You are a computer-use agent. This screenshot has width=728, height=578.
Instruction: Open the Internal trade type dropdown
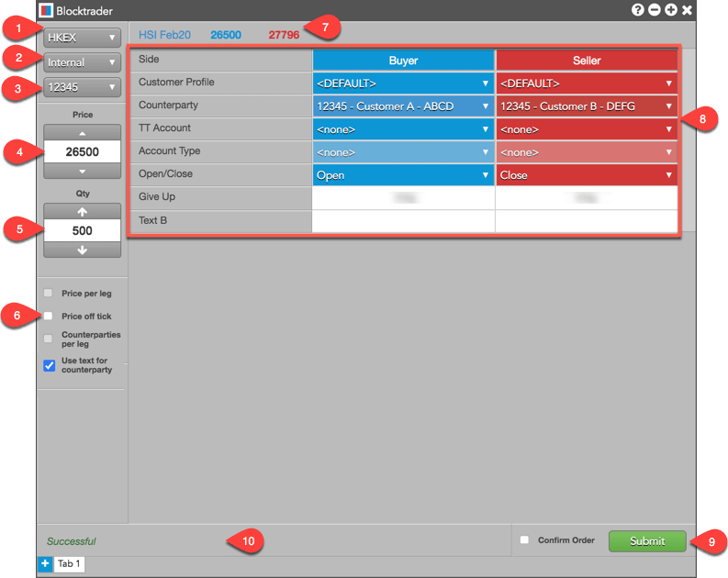point(83,62)
